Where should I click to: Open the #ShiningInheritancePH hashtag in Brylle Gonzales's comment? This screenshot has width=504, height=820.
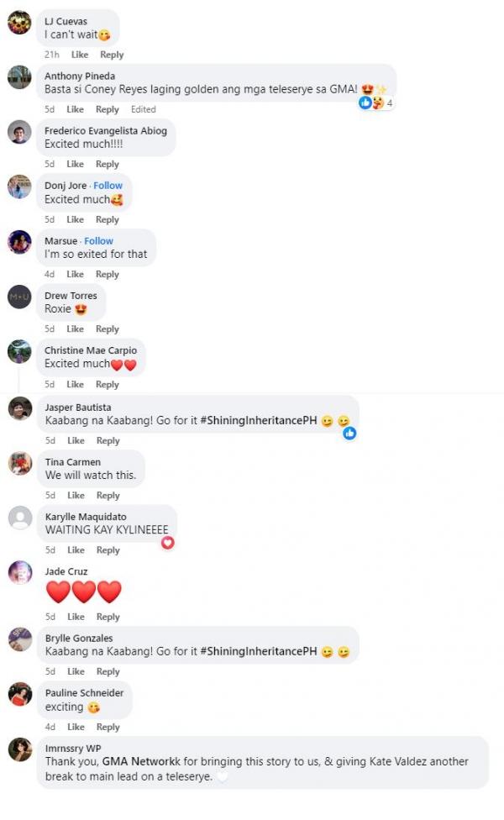[x=259, y=652]
